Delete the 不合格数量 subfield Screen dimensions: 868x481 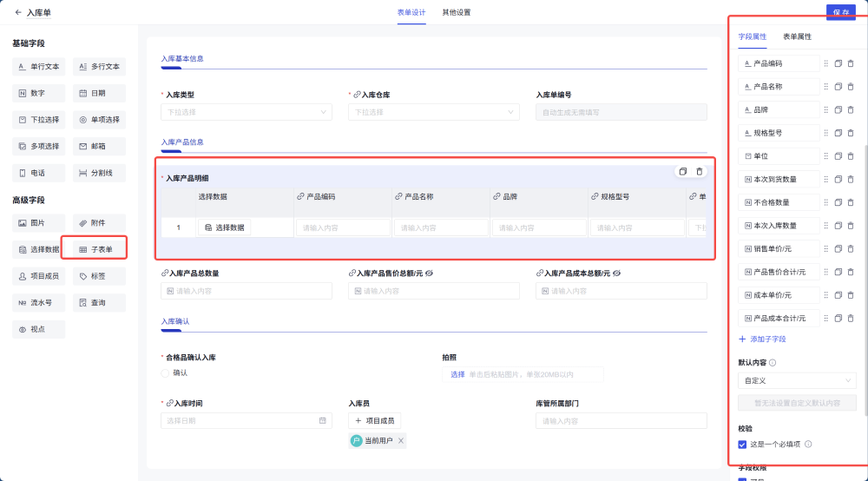pos(851,202)
